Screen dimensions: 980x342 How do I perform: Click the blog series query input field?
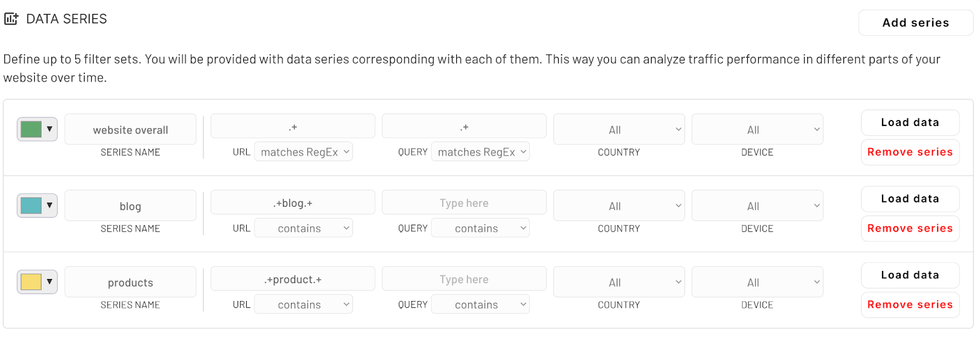pos(464,203)
